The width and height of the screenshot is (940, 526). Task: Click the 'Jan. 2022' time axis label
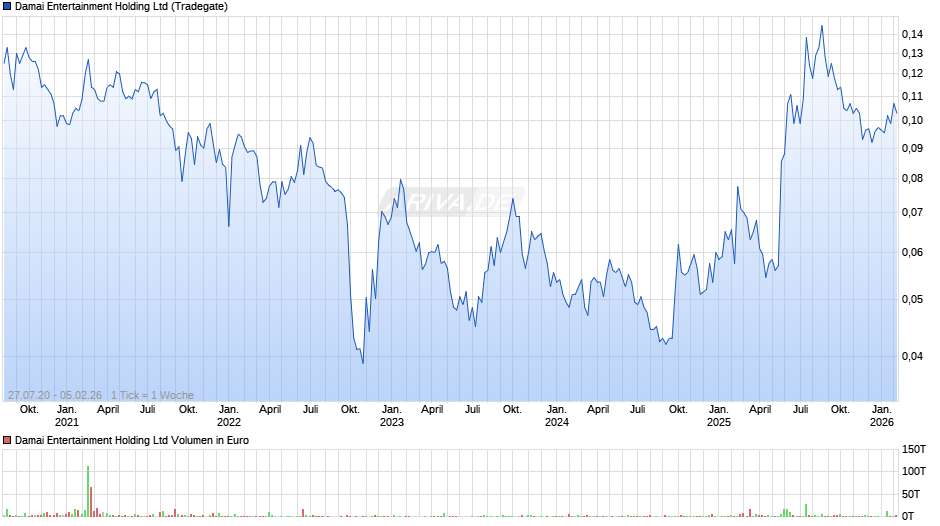[x=228, y=416]
